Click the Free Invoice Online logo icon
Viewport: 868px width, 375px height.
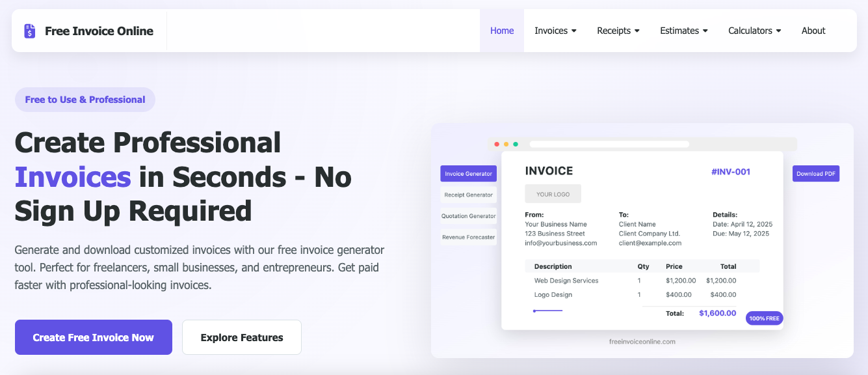[30, 31]
